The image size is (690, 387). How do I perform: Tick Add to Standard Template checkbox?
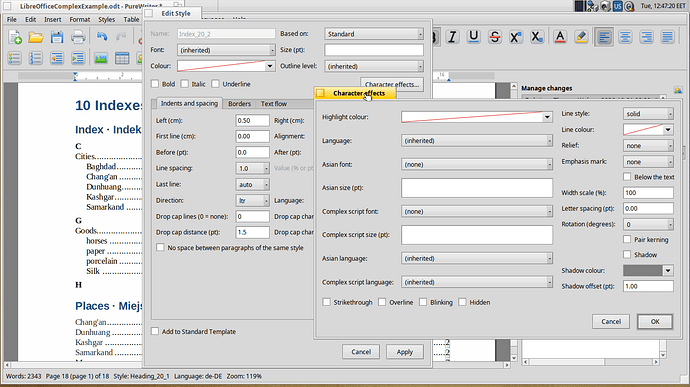(155, 331)
